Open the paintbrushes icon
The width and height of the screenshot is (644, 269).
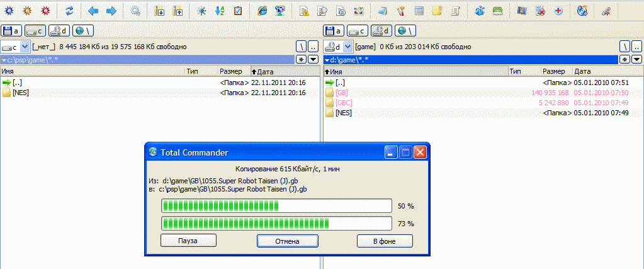401,11
